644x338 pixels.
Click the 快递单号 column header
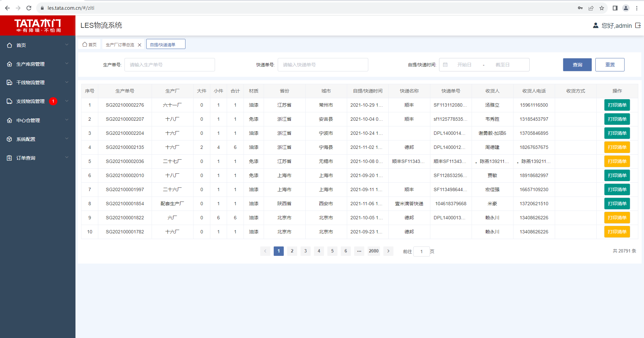coord(451,91)
